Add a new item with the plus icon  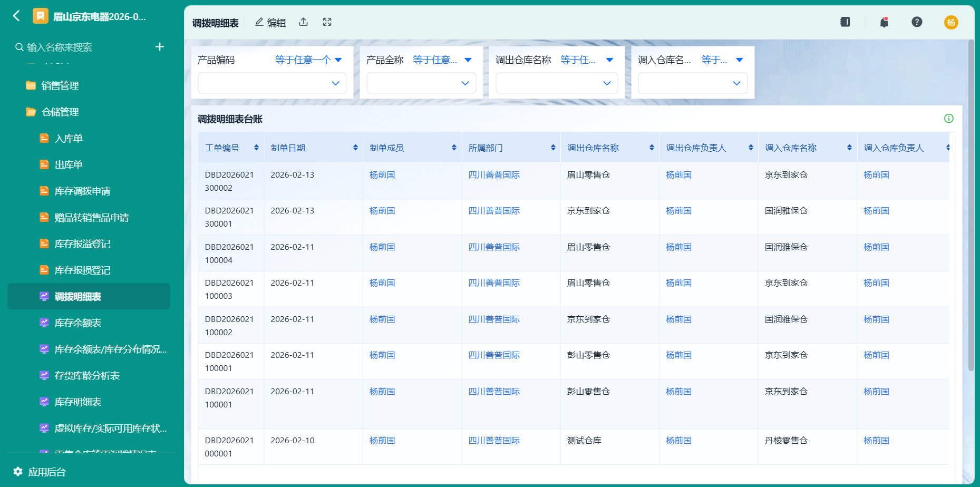point(160,47)
